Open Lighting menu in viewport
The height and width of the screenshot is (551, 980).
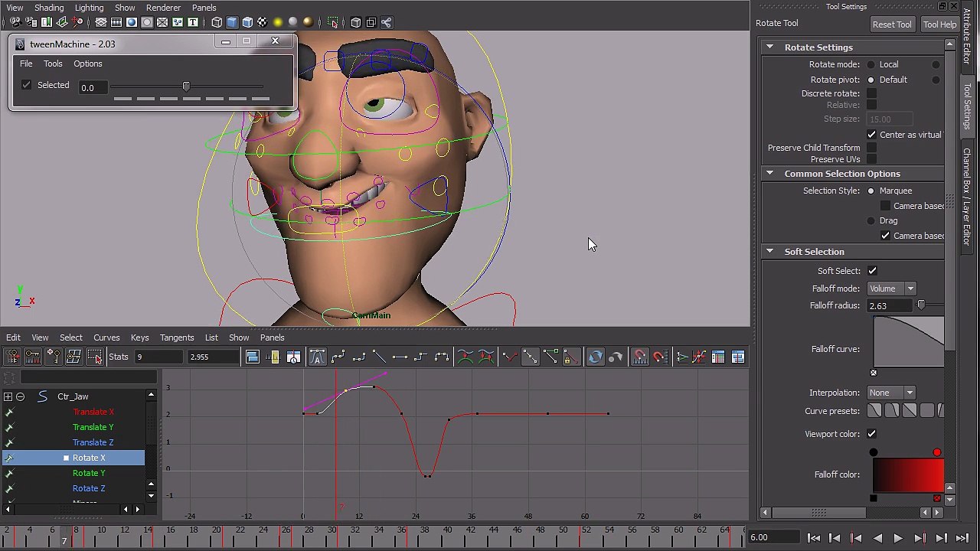click(89, 8)
